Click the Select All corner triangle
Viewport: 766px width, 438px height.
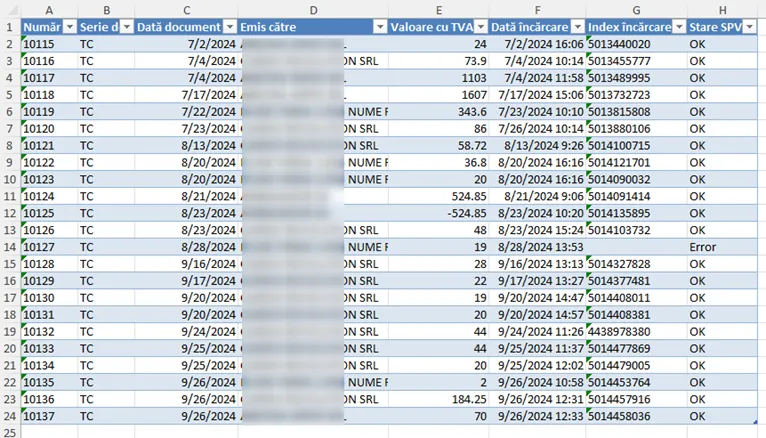[x=13, y=10]
